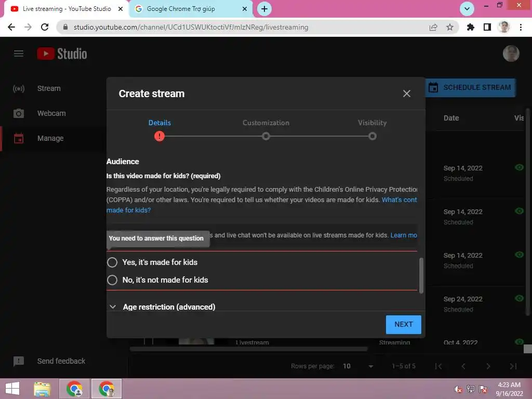This screenshot has width=532, height=399.
Task: Switch to the second Chrome taskbar window
Action: coord(107,389)
